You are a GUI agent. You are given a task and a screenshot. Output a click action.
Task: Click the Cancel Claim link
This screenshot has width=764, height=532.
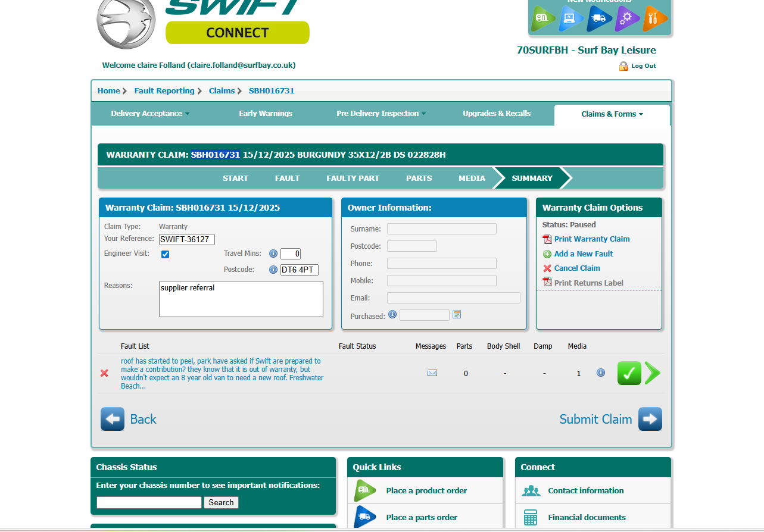577,268
